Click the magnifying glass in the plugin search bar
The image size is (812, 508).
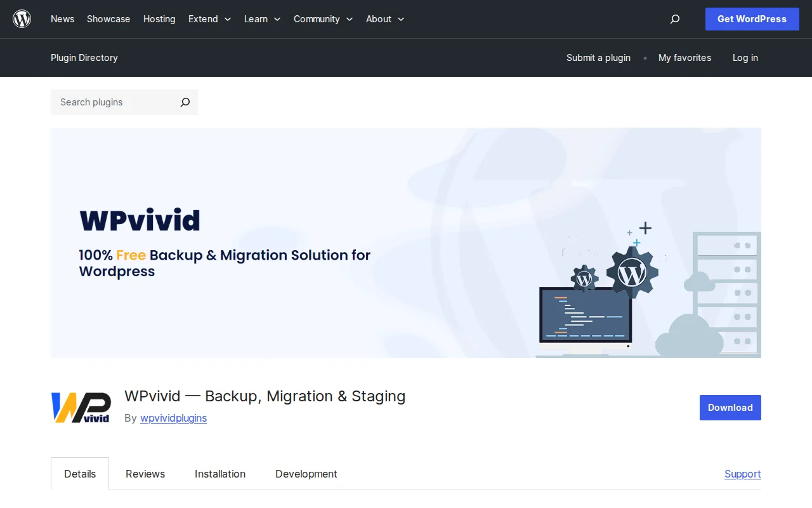coord(185,102)
